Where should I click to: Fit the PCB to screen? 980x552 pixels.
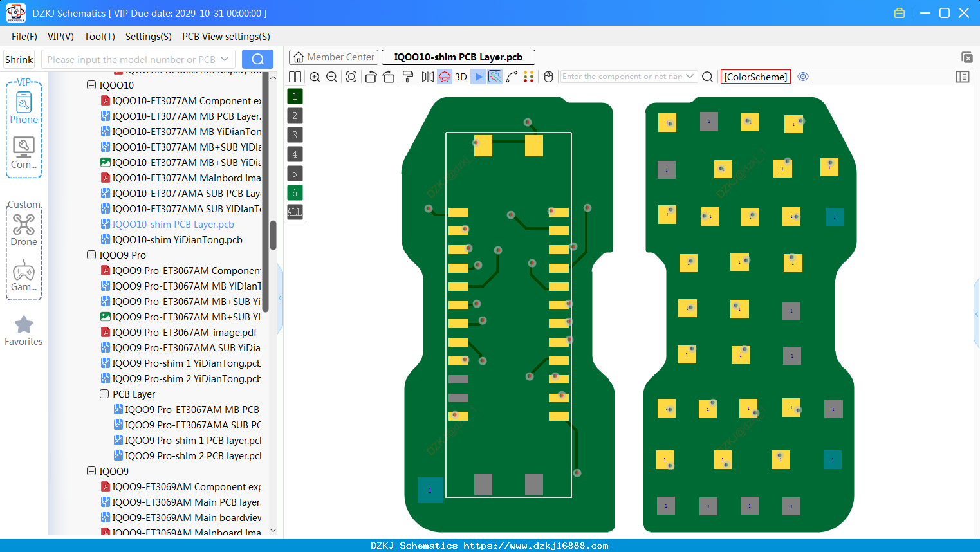351,77
